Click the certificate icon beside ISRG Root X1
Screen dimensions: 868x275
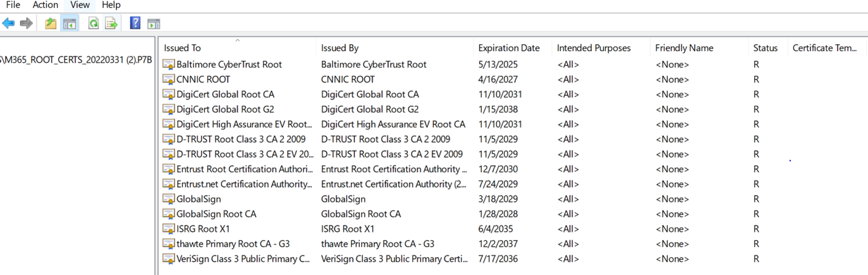pos(168,229)
